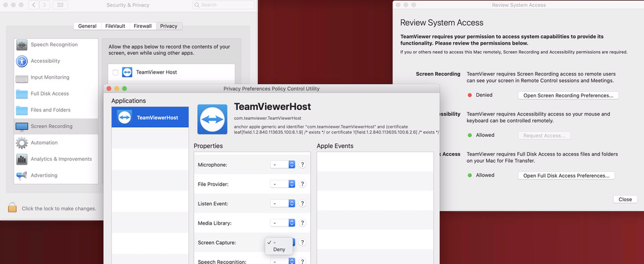Viewport: 644px width, 264px height.
Task: Click TeamViewer Host icon in Security & Privacy list
Action: click(127, 72)
